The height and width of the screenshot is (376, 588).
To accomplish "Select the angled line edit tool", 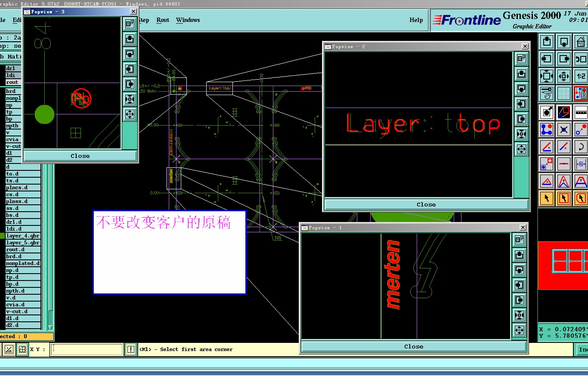I will point(547,147).
